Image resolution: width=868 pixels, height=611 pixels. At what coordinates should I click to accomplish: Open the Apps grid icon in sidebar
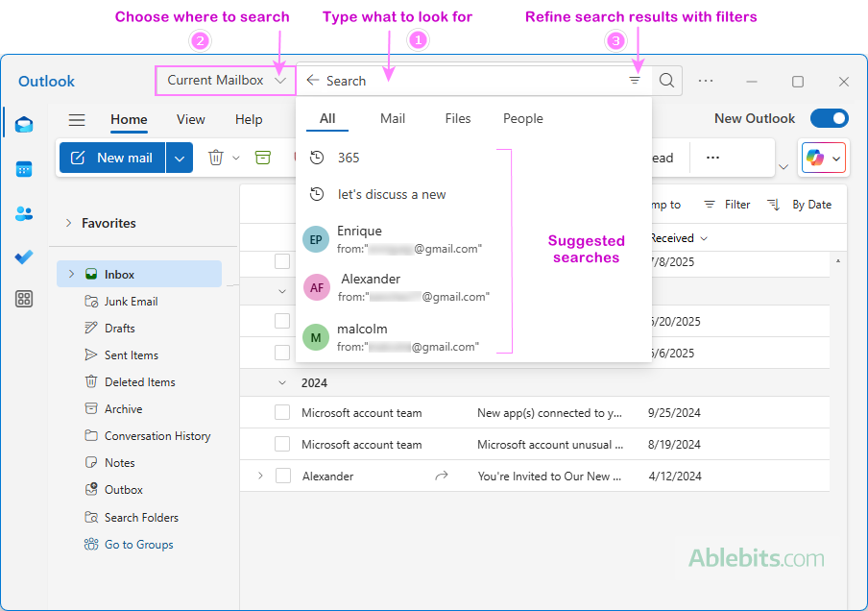(24, 299)
